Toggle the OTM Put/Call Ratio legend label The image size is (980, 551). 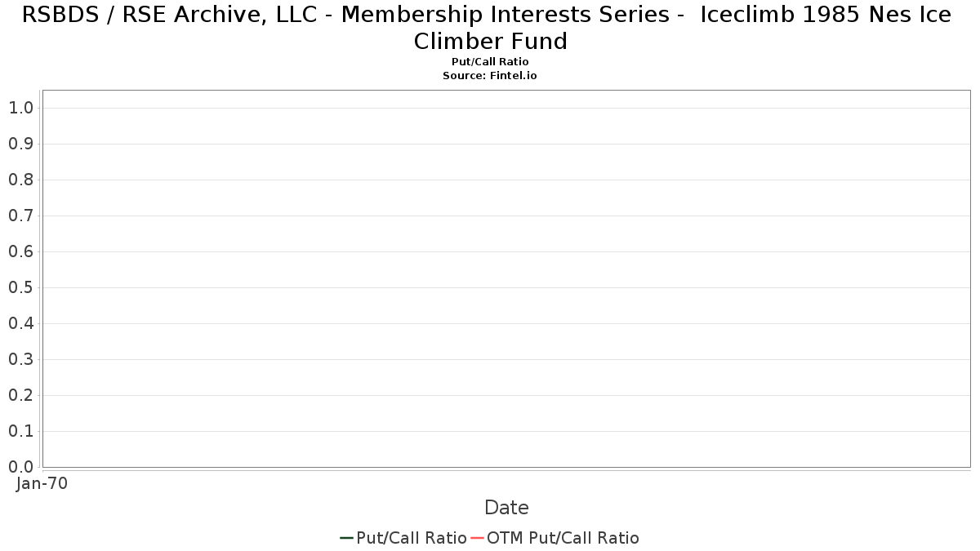pyautogui.click(x=563, y=538)
